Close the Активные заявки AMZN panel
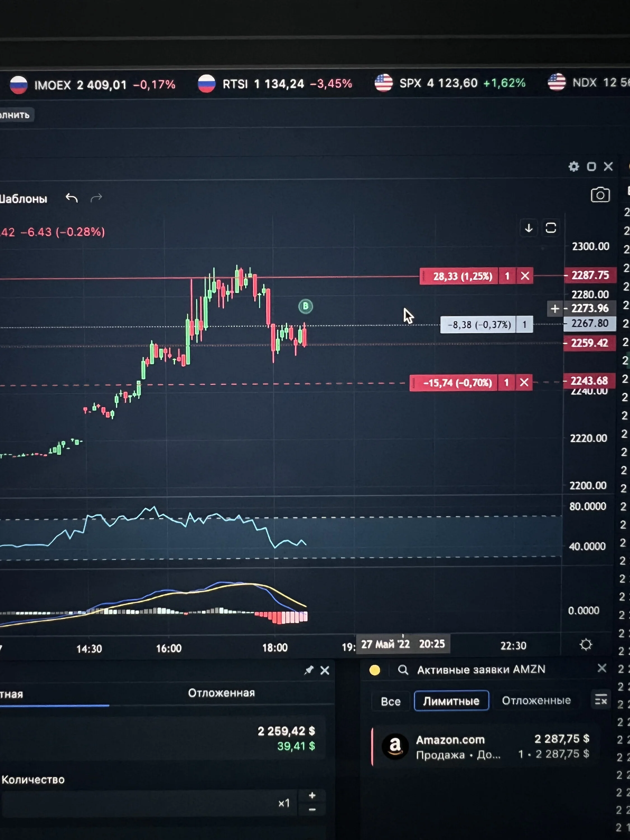 click(602, 668)
